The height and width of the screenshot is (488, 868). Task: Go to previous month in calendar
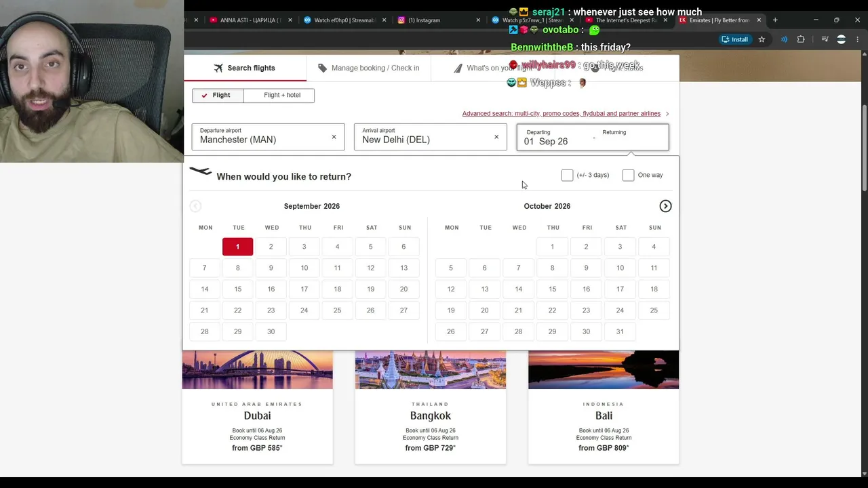click(195, 206)
